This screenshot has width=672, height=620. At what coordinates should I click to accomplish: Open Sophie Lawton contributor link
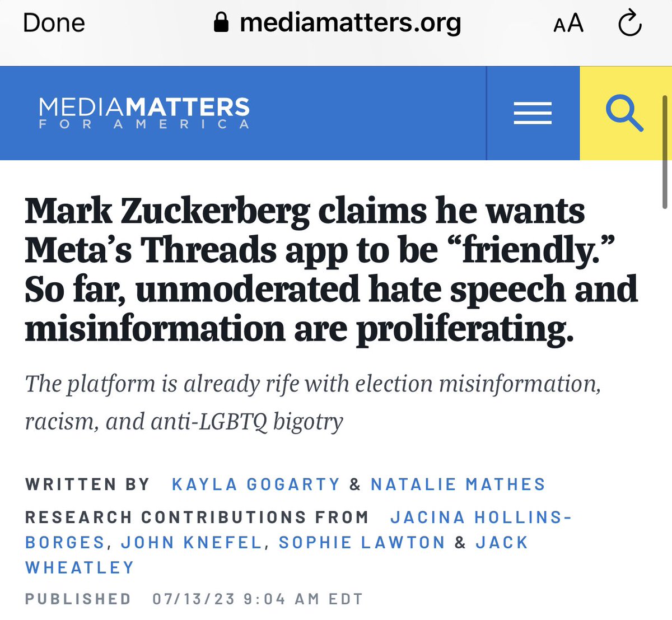[362, 542]
